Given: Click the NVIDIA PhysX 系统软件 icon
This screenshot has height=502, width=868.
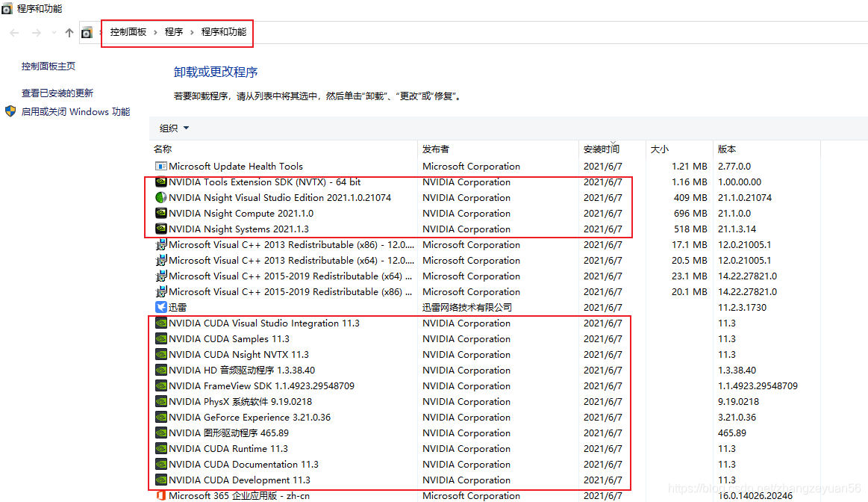Looking at the screenshot, I should 161,402.
